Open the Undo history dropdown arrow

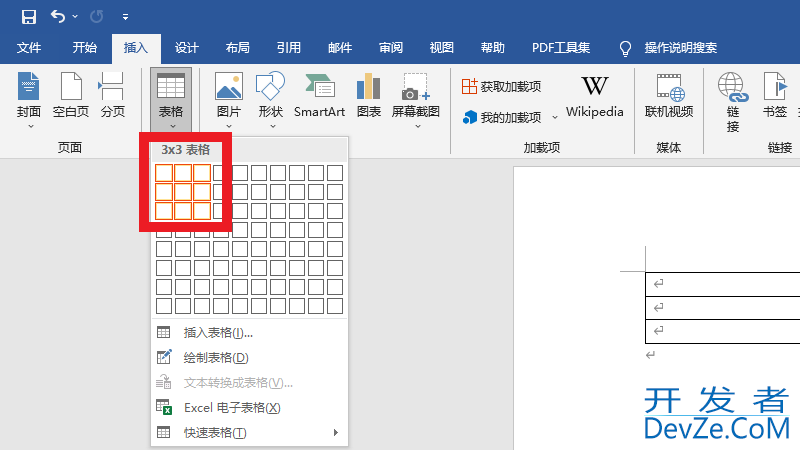[x=75, y=16]
